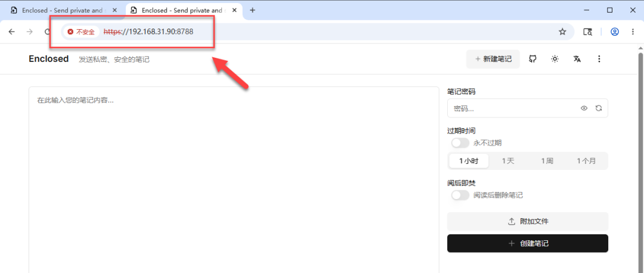This screenshot has height=273, width=644.
Task: Close the first Enclosed browser tab
Action: click(114, 10)
